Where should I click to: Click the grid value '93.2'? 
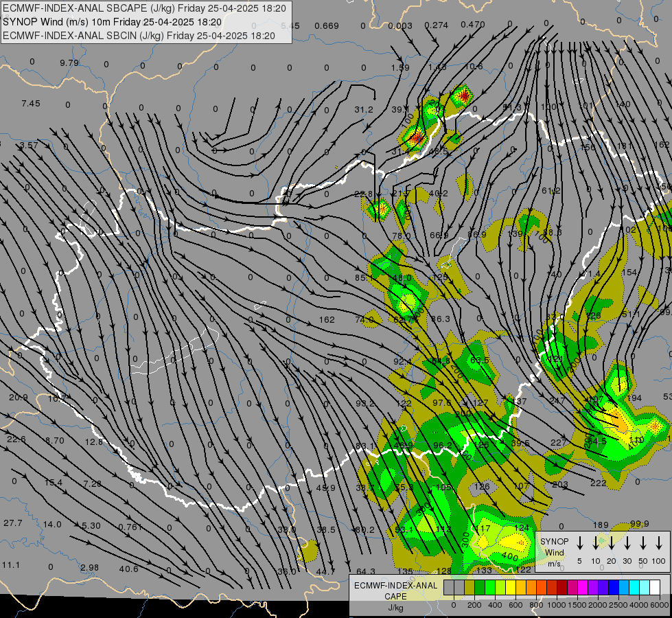pos(365,404)
